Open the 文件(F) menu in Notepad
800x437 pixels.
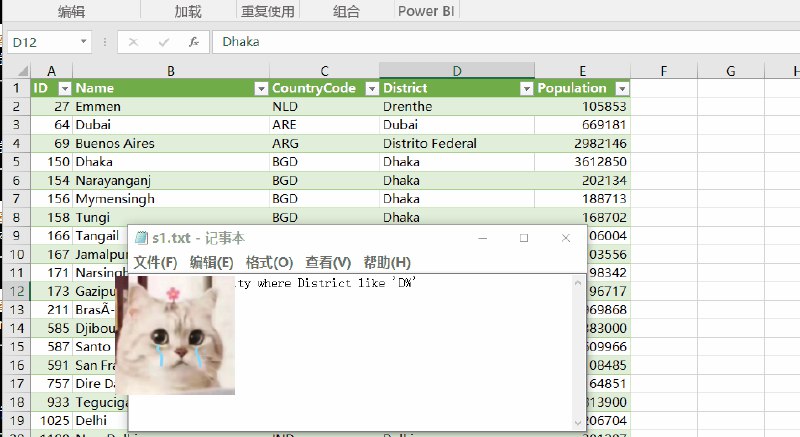click(x=155, y=263)
